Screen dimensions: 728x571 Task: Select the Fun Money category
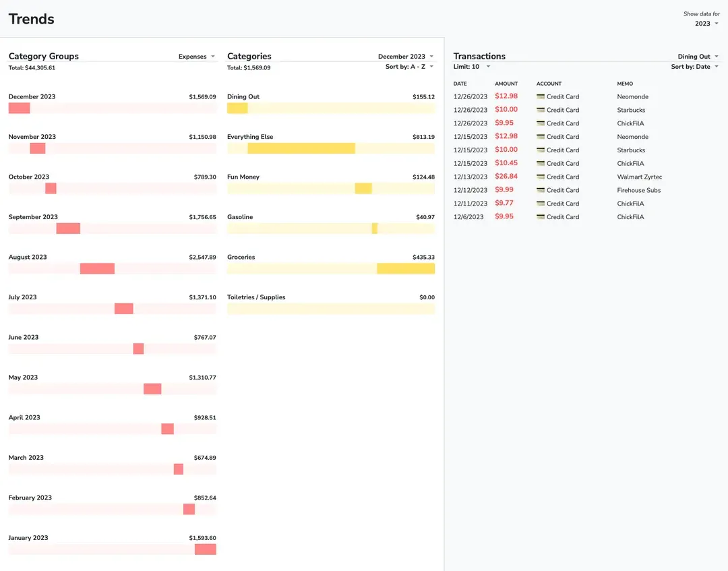tap(243, 177)
